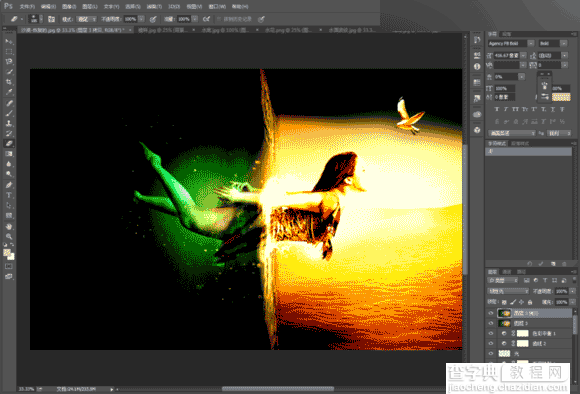Select the Brush tool

click(x=9, y=113)
